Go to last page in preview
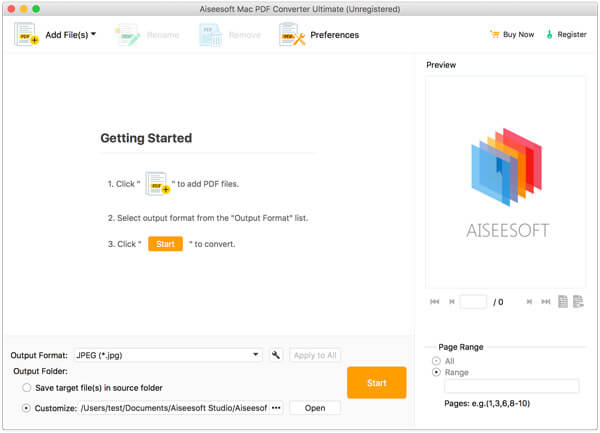Viewport: 600px width, 433px height. 546,302
